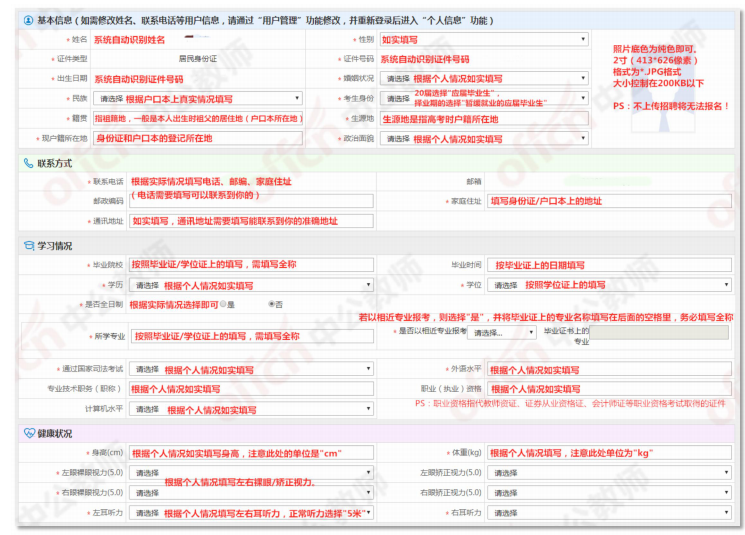
Task: Click the 健康状况 heart icon
Action: click(29, 433)
